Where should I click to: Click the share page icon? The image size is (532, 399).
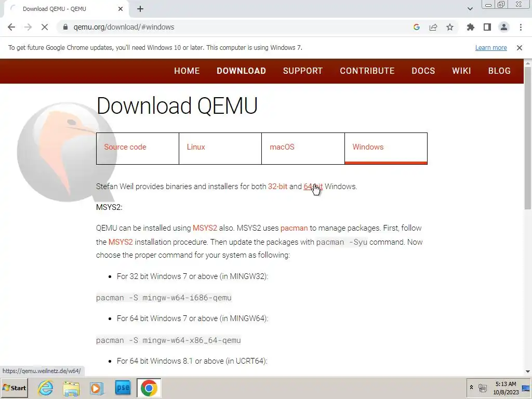tap(433, 27)
